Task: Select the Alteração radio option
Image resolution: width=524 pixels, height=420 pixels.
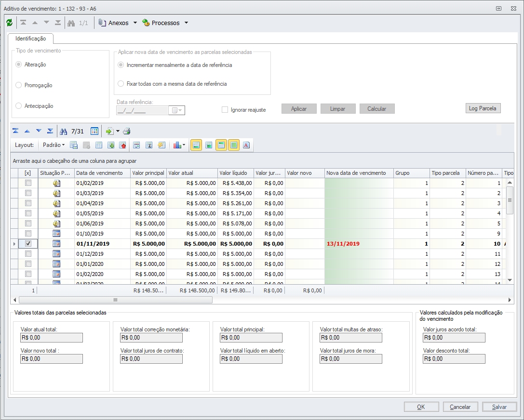Action: (19, 65)
